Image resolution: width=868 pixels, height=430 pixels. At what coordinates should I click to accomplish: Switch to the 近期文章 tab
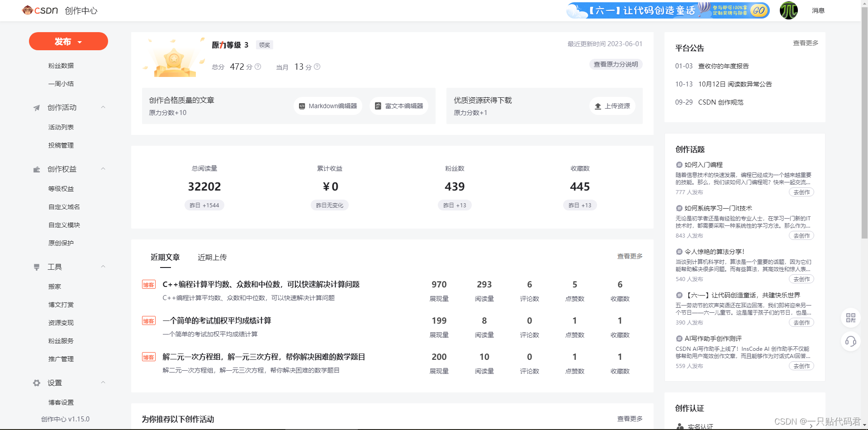(x=165, y=257)
